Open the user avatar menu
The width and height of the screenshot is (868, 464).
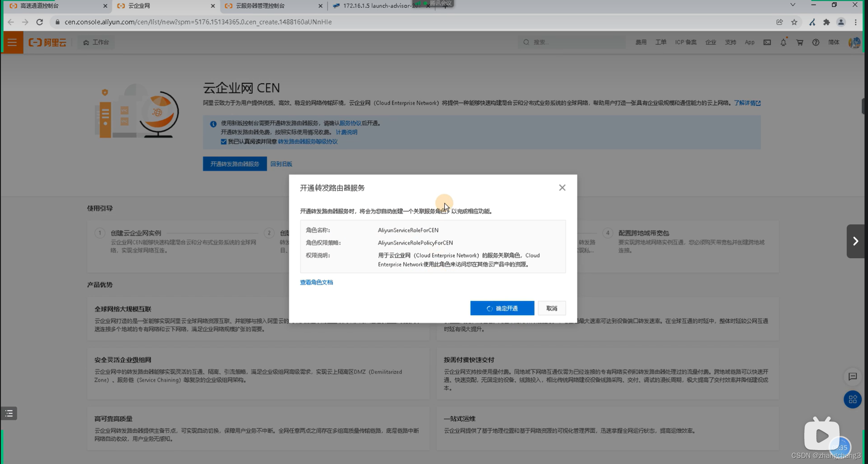point(854,42)
